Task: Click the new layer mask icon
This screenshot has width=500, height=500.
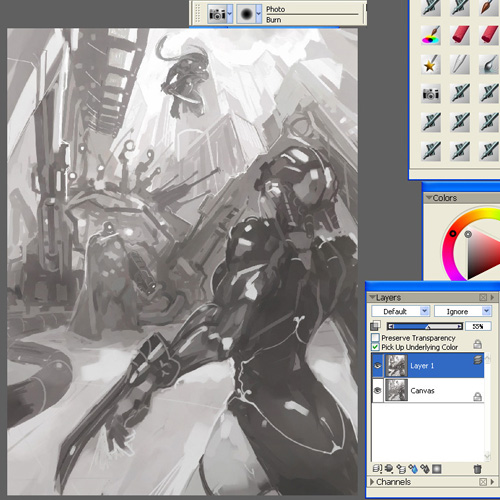Action: (437, 469)
